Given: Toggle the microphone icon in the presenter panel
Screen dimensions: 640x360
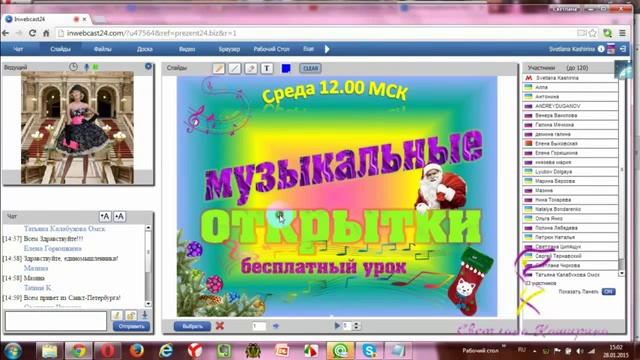Looking at the screenshot, I should click(87, 67).
